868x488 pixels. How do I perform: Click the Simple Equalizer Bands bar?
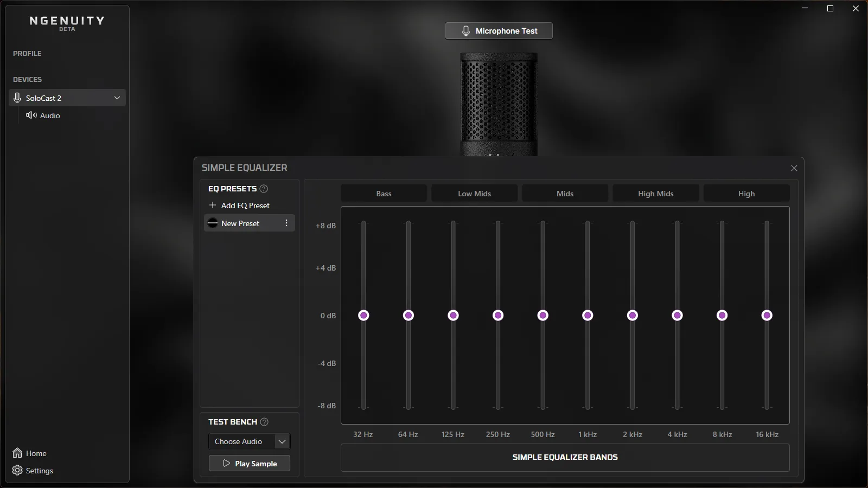[x=565, y=457]
